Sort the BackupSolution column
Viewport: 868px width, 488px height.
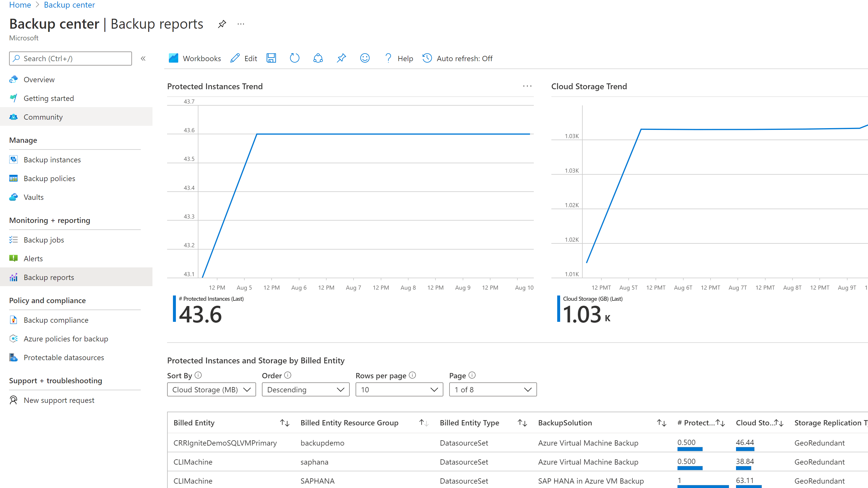pyautogui.click(x=661, y=423)
